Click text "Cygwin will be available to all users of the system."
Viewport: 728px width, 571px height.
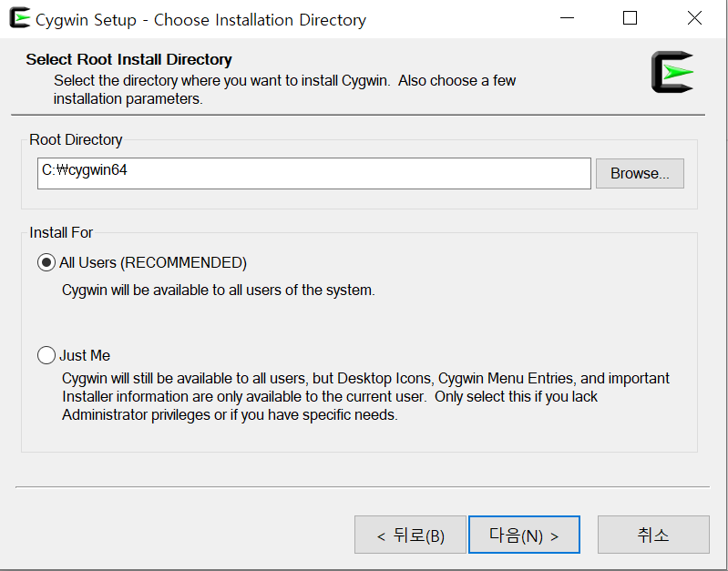click(x=218, y=291)
